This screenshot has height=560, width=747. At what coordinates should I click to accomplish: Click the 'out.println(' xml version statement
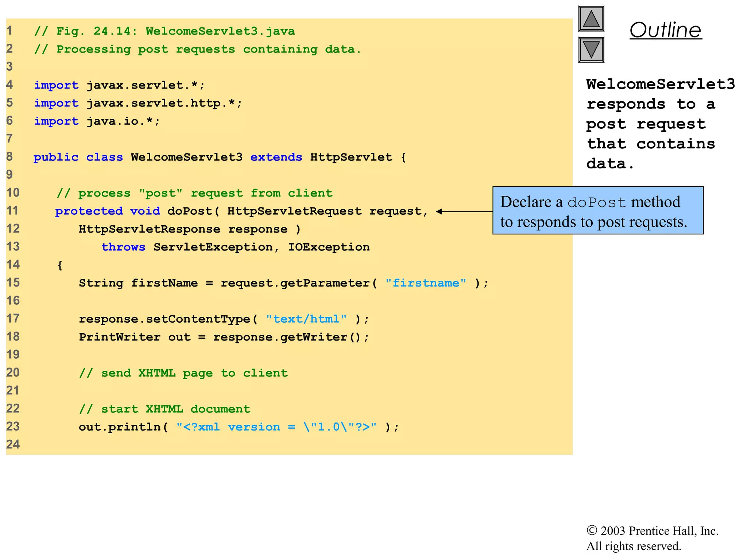pos(239,427)
